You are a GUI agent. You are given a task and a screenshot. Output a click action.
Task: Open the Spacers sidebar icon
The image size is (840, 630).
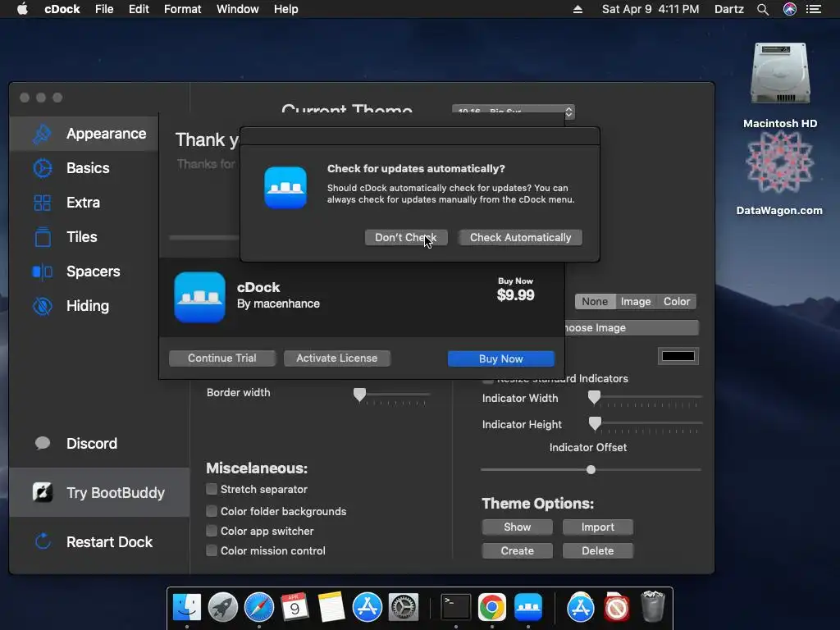43,272
